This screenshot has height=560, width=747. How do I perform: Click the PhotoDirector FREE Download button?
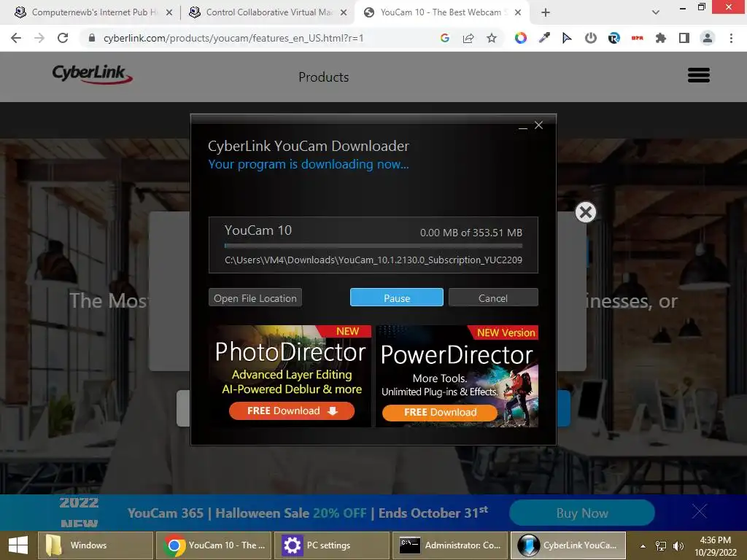coord(292,411)
